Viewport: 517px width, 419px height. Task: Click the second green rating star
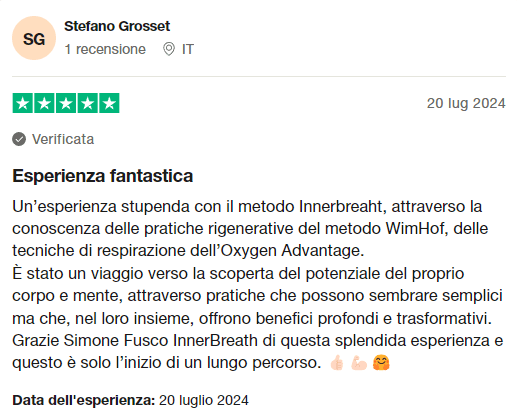pos(44,103)
